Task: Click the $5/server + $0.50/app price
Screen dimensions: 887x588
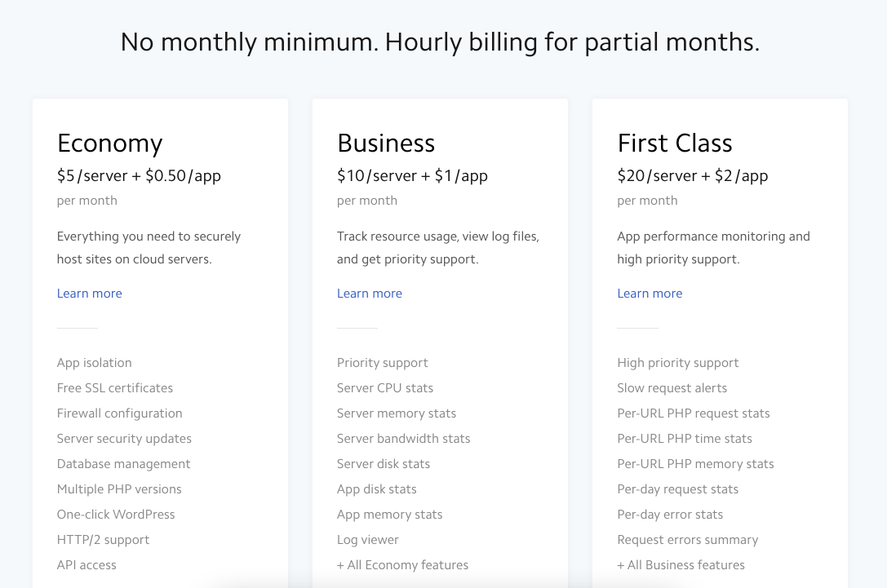Action: pos(139,176)
